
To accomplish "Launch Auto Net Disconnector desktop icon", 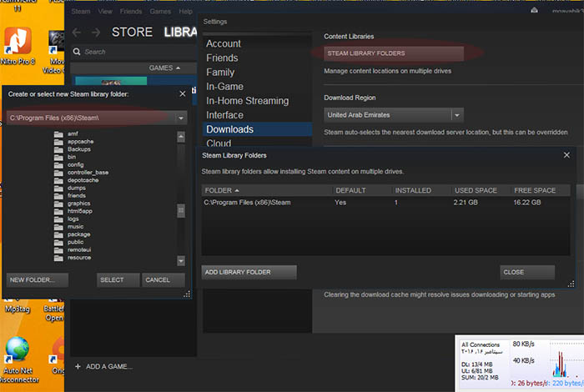I will coord(18,359).
